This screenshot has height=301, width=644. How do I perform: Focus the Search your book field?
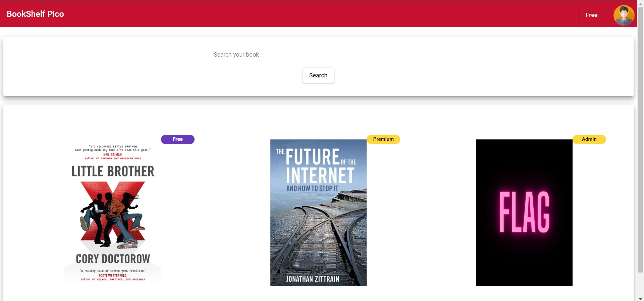tap(318, 55)
